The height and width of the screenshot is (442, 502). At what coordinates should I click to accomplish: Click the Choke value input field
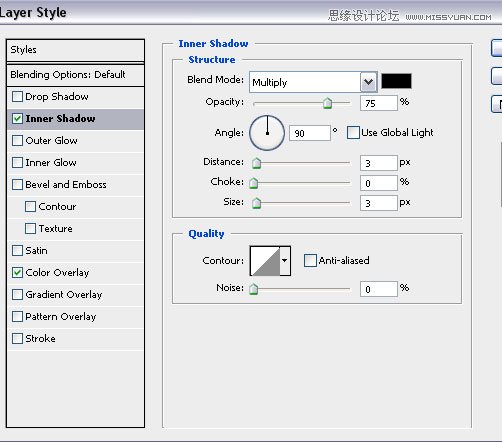379,183
